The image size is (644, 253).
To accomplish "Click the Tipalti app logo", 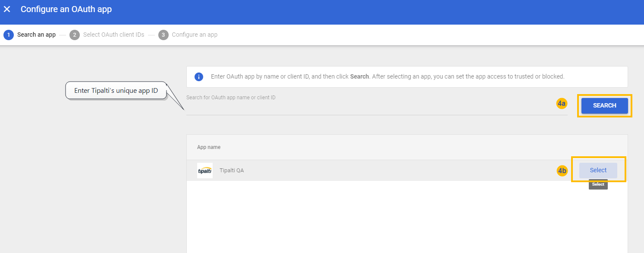I will [x=204, y=170].
